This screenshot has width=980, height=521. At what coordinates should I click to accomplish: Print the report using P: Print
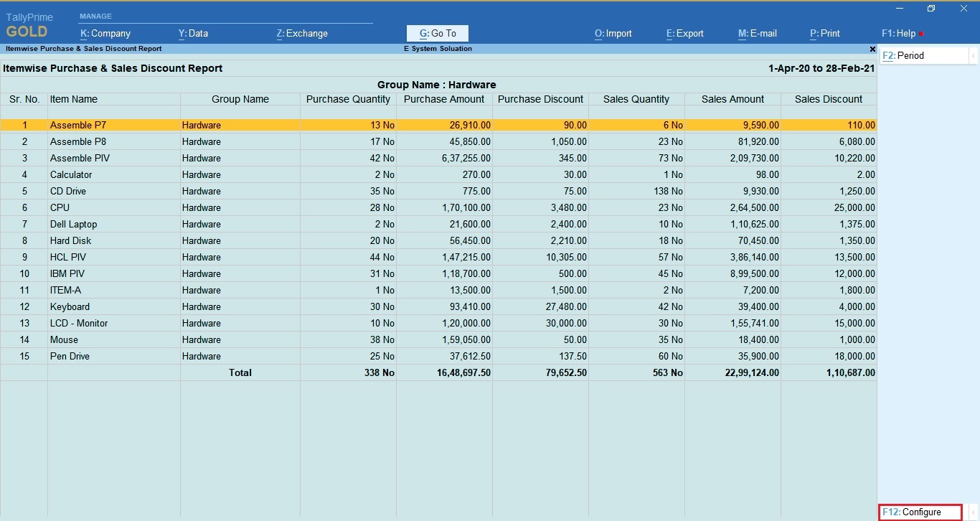pyautogui.click(x=824, y=33)
